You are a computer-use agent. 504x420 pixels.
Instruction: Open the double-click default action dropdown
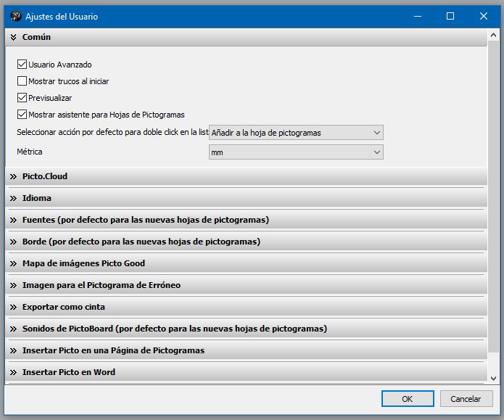[296, 133]
